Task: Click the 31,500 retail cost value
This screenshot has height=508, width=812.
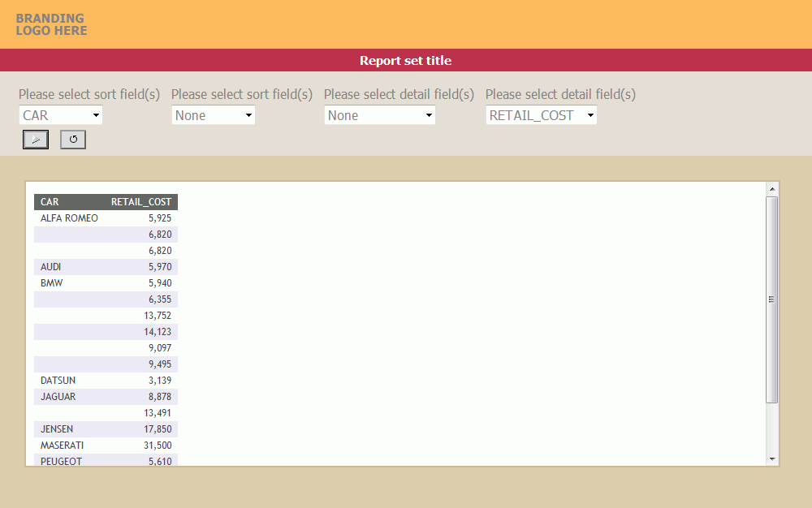Action: 158,446
